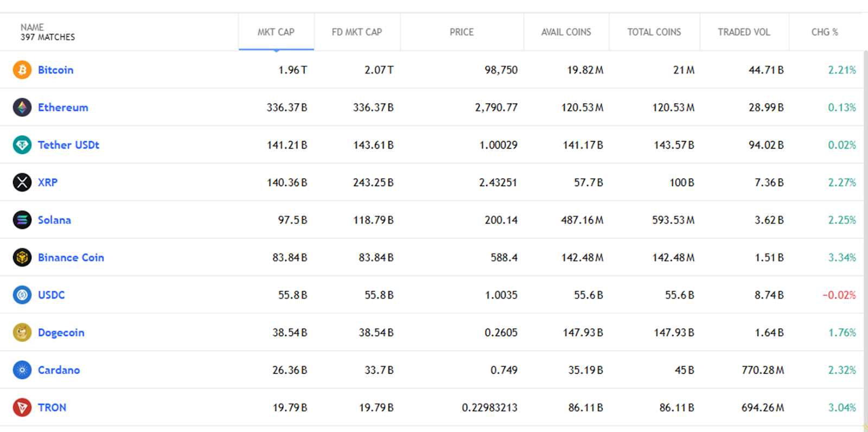Open the Solana link
This screenshot has height=432, width=868.
coord(54,220)
